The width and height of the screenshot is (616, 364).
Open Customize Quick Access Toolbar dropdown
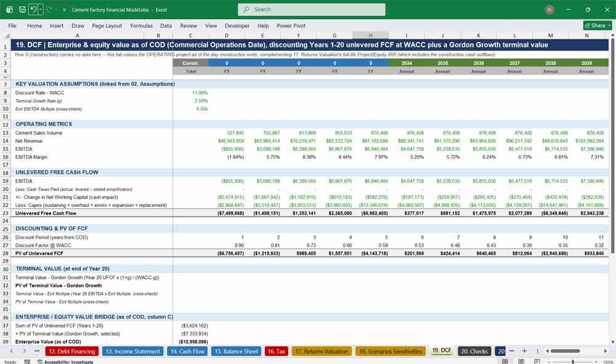pos(64,10)
